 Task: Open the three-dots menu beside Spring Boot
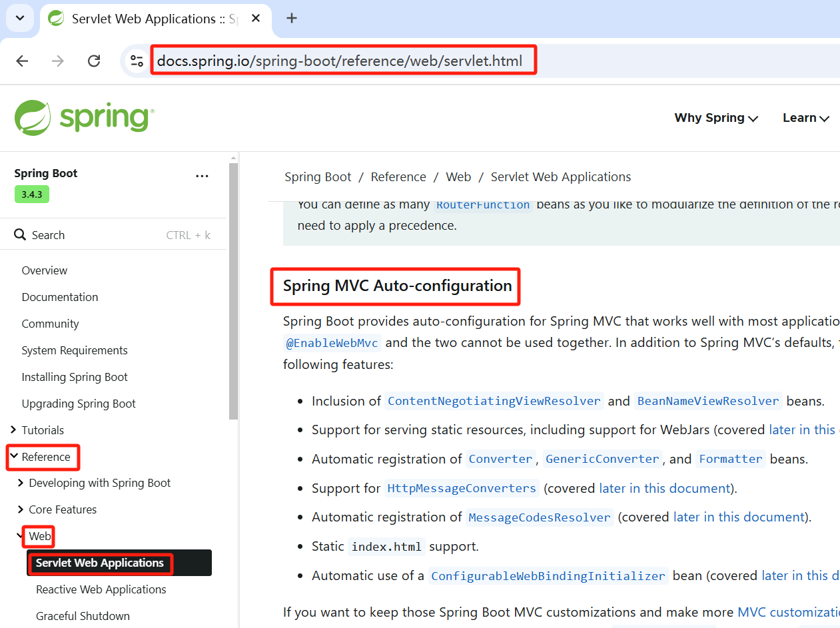click(x=202, y=176)
